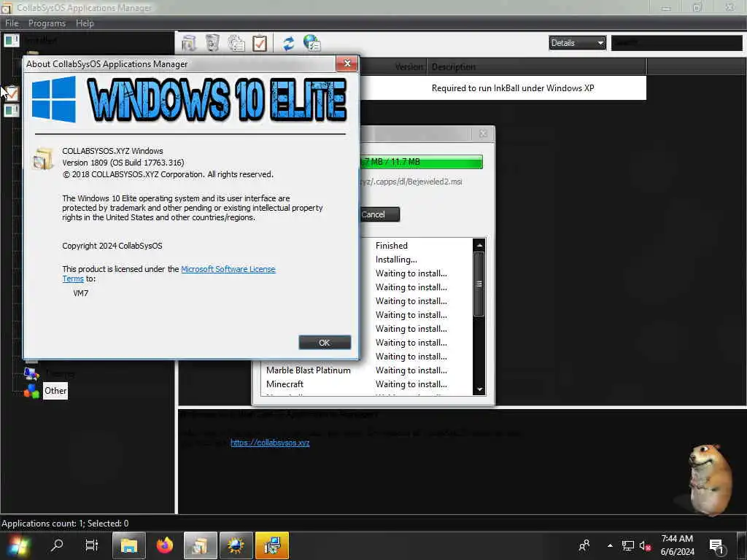Open the File menu
Image resolution: width=747 pixels, height=560 pixels.
point(12,23)
